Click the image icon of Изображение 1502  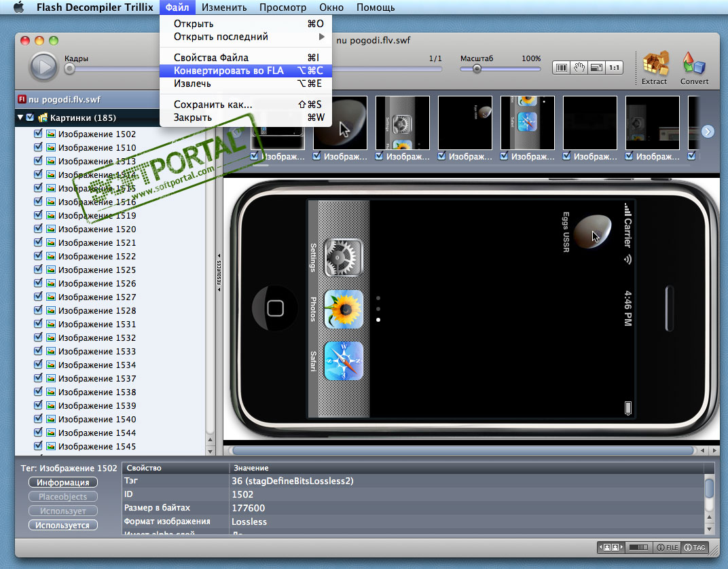51,134
